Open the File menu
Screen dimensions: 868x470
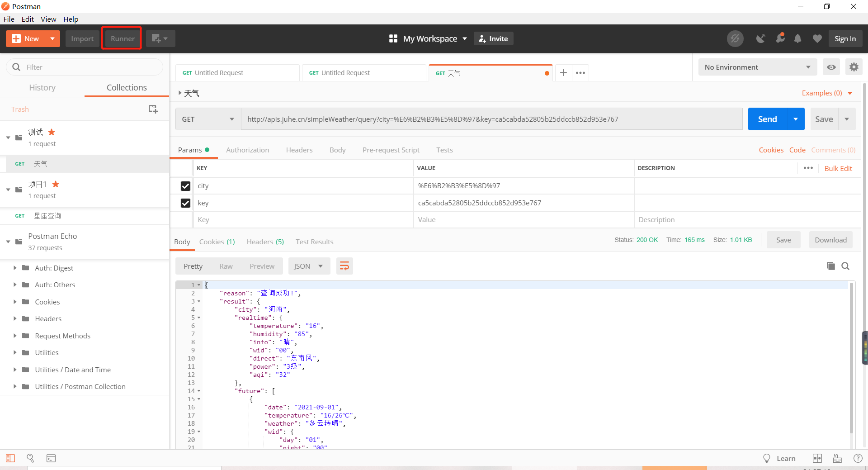pos(9,19)
